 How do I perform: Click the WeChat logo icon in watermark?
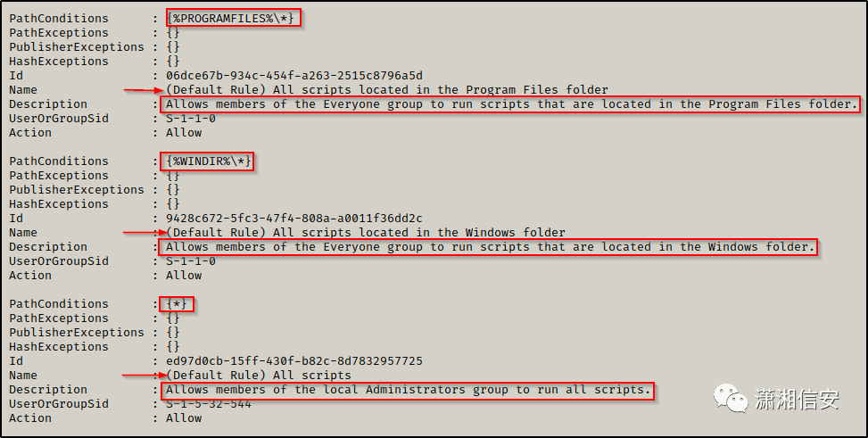coord(730,399)
